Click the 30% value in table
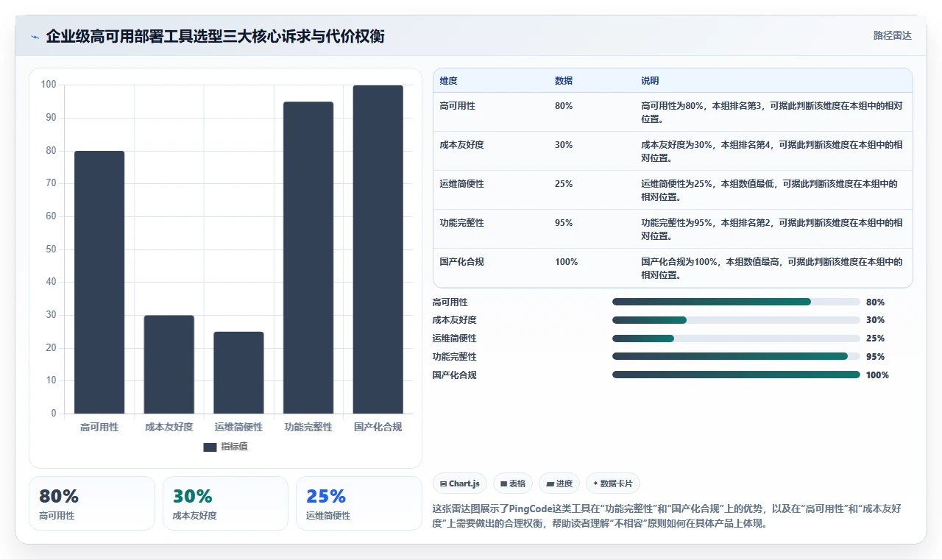This screenshot has width=942, height=560. coord(564,145)
